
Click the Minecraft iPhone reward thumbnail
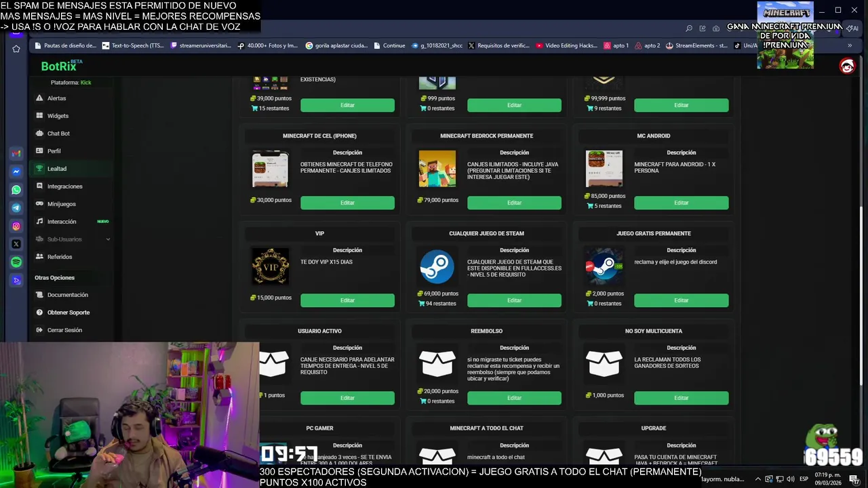click(270, 169)
